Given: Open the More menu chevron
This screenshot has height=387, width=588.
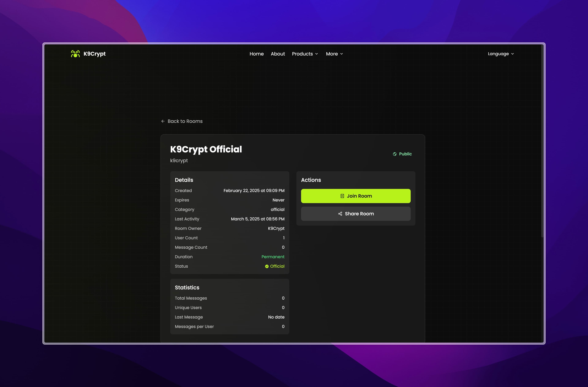Looking at the screenshot, I should [x=341, y=54].
